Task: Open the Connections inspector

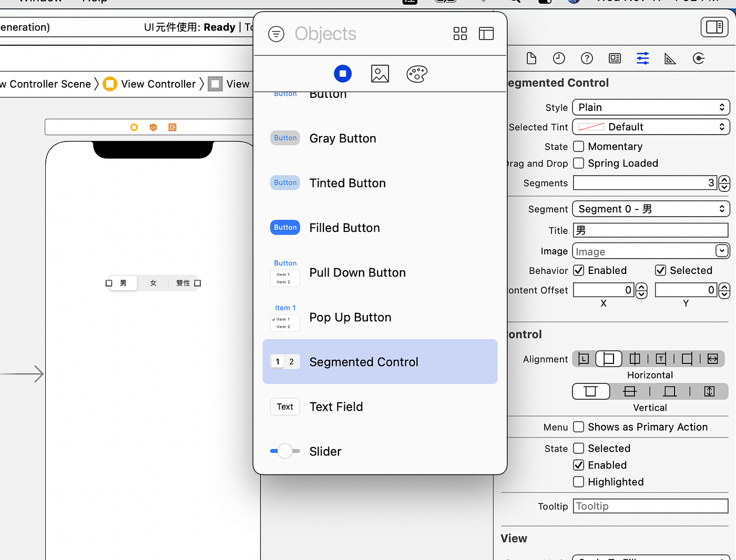Action: (699, 58)
